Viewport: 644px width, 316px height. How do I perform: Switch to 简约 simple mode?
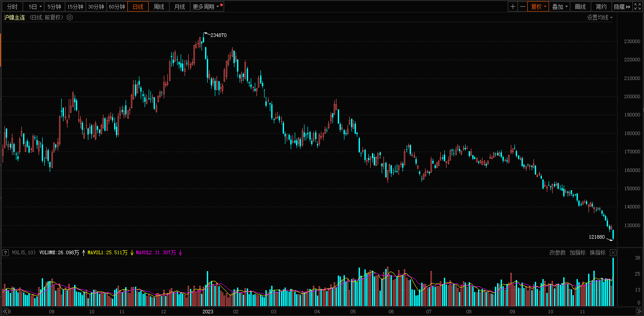click(601, 7)
